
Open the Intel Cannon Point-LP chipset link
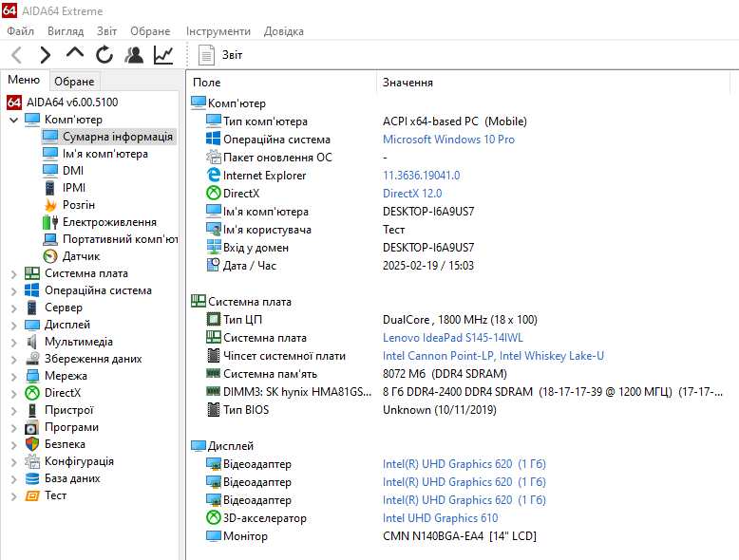tap(493, 356)
